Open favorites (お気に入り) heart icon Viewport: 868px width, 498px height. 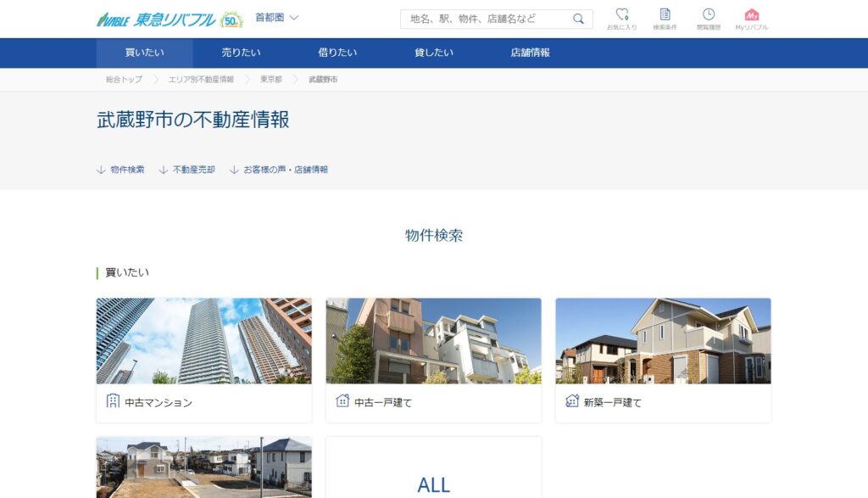click(x=621, y=15)
